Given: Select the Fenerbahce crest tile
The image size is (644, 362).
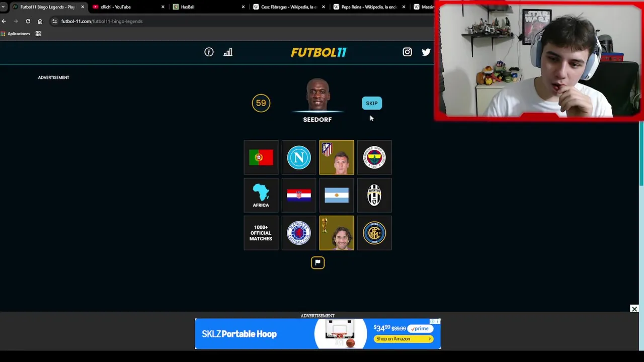Looking at the screenshot, I should (374, 157).
